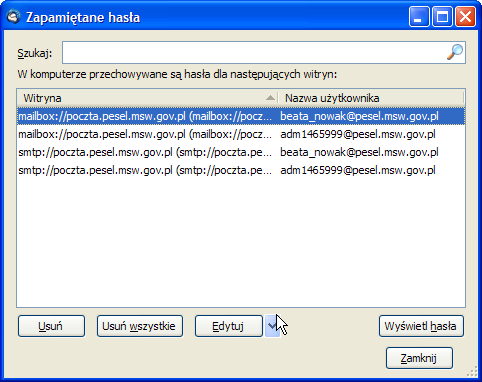Click the Usuń wszystkie button
This screenshot has width=482, height=382.
[x=140, y=326]
